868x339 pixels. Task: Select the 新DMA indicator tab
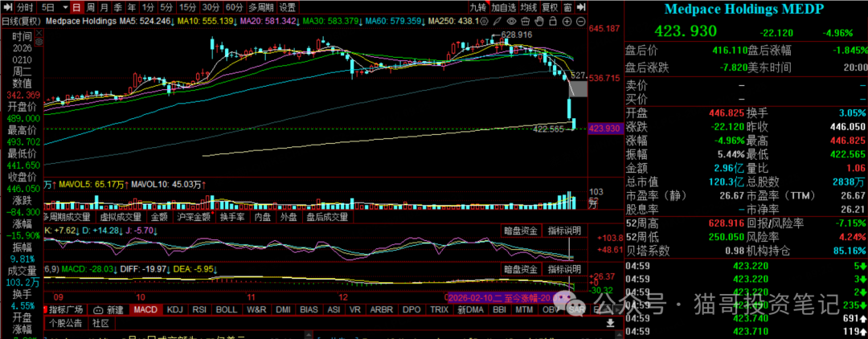tap(469, 309)
